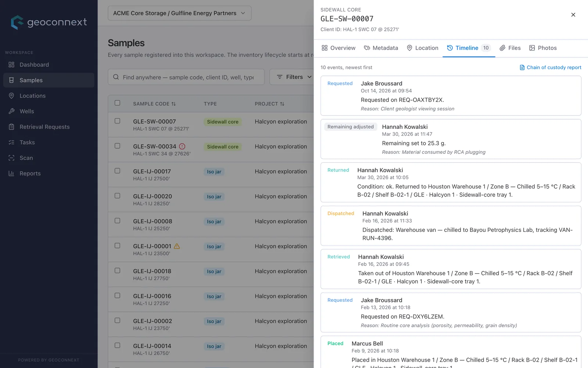Screen dimensions: 588x368
Task: Check the GLE-IJ-00008 row checkbox
Action: tap(117, 221)
